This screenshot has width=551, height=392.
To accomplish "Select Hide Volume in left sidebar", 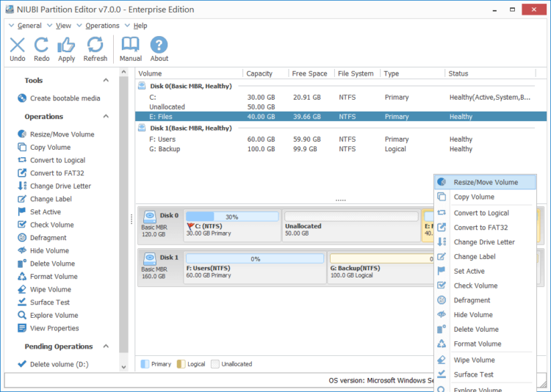I will coord(43,251).
